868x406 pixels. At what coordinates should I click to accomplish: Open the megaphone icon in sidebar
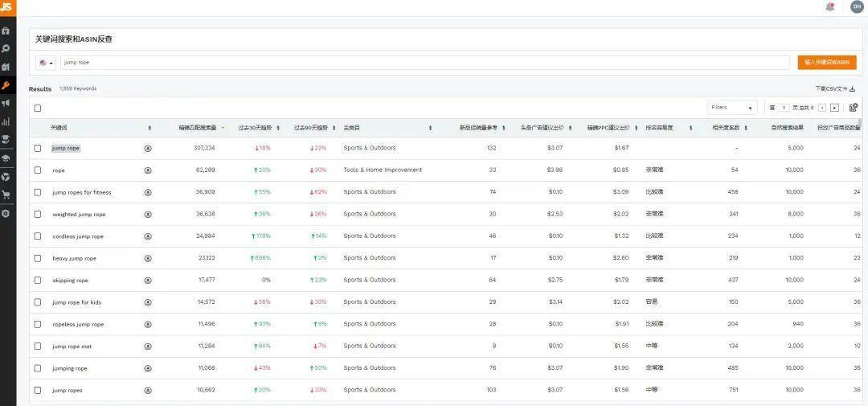tap(6, 103)
